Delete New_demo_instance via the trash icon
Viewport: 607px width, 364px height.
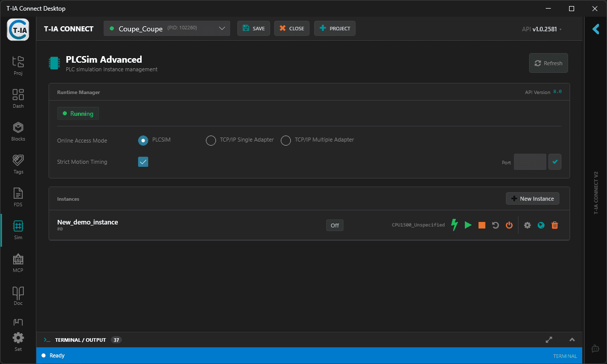click(554, 225)
